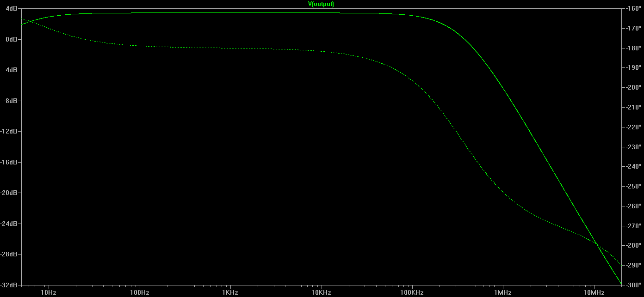Click the -200° phase axis label
The height and width of the screenshot is (297, 644).
[632, 87]
